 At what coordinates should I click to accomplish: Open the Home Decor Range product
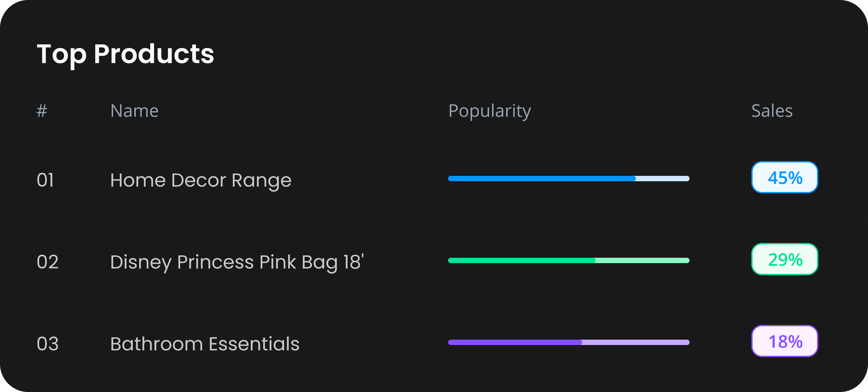[x=201, y=180]
